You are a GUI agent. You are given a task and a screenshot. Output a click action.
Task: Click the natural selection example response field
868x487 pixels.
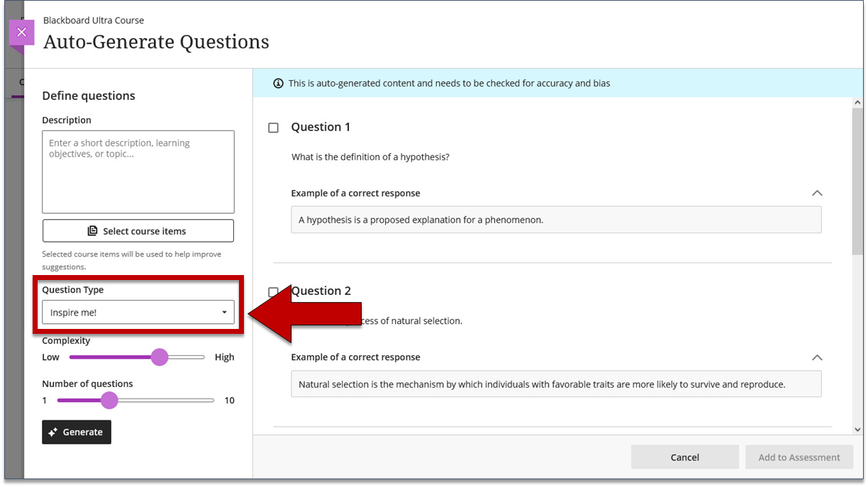(556, 384)
